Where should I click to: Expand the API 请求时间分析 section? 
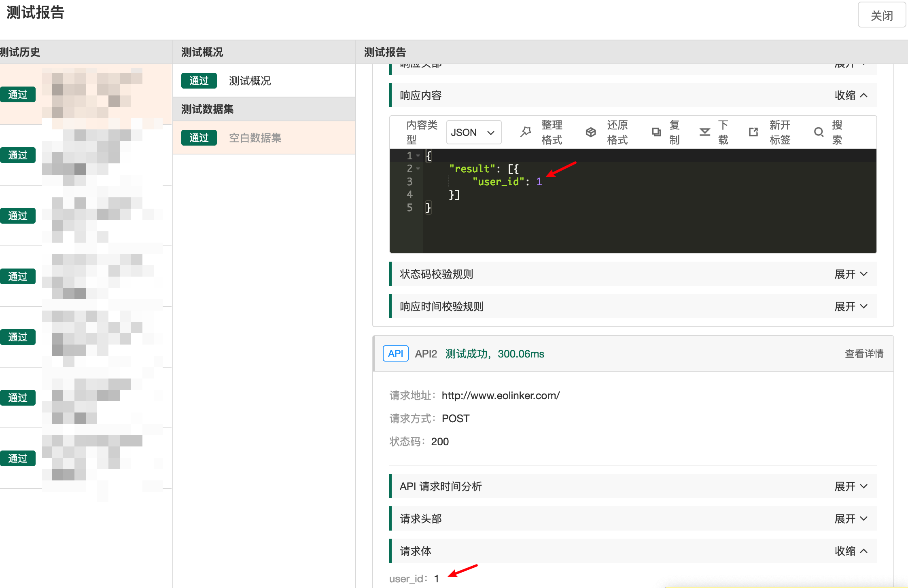click(851, 486)
